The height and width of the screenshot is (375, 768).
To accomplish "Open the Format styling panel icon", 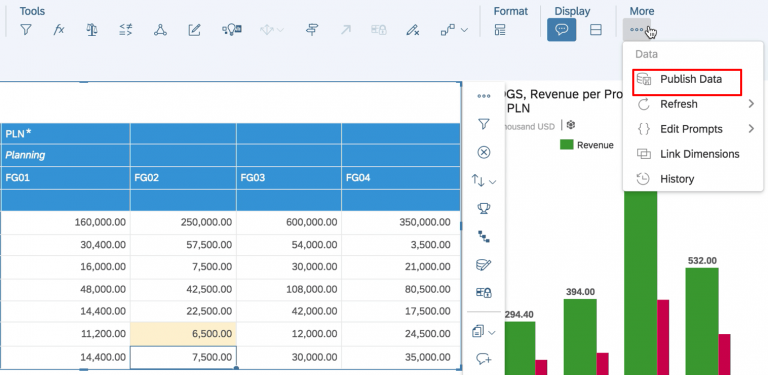I will point(500,30).
